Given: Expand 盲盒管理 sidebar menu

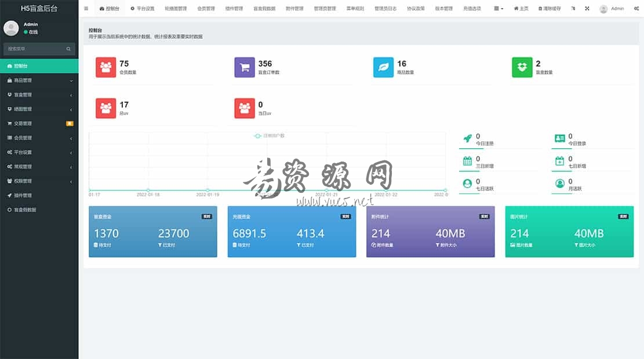Looking at the screenshot, I should (39, 95).
